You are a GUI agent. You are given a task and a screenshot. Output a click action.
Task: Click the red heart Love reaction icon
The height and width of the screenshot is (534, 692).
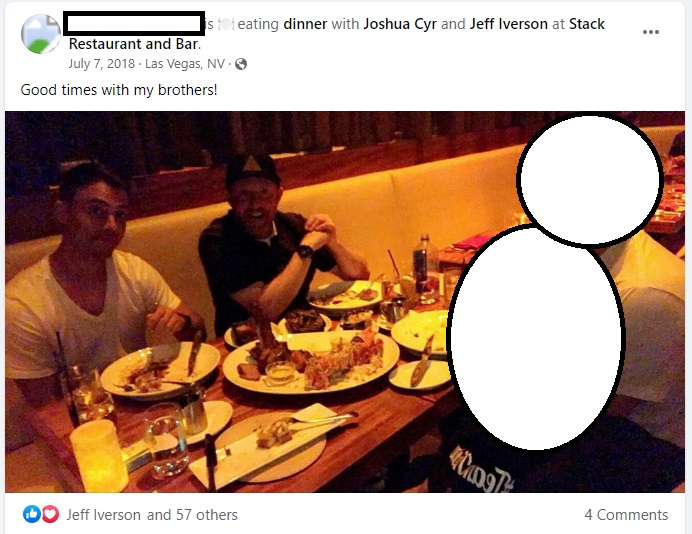(x=50, y=514)
